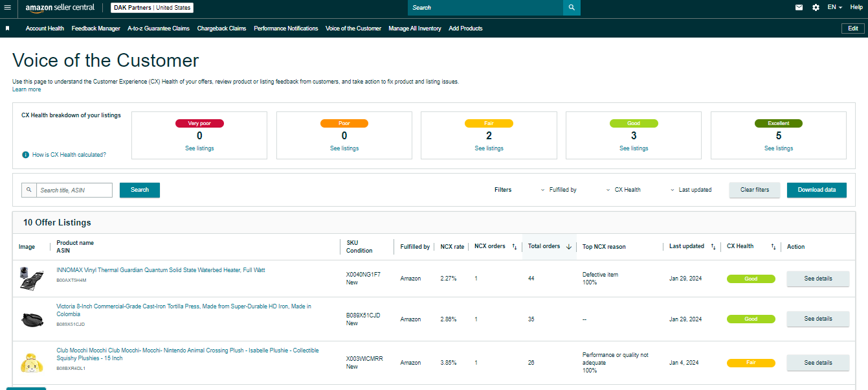
Task: Click the Victoria tortilla press product image
Action: pyautogui.click(x=31, y=319)
